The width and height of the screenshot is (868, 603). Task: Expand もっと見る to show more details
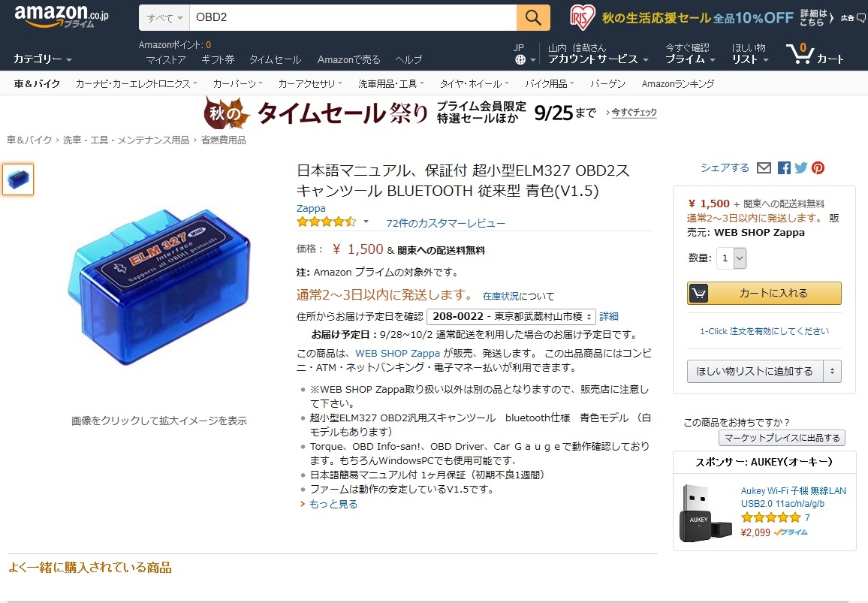tap(333, 504)
